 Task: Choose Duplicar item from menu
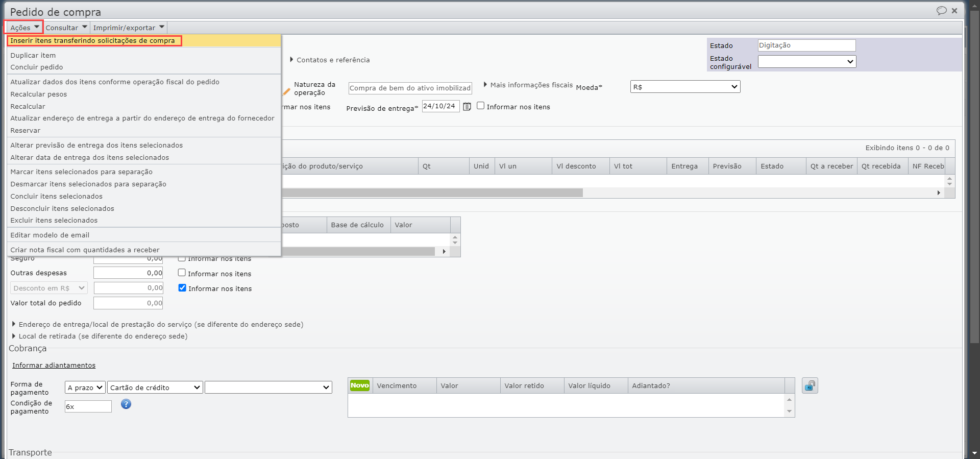click(x=144, y=55)
